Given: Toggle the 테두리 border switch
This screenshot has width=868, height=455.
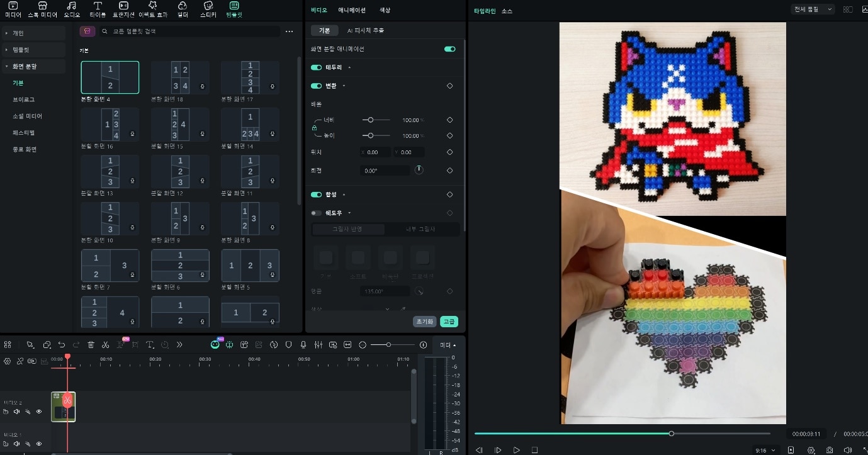Looking at the screenshot, I should coord(316,67).
